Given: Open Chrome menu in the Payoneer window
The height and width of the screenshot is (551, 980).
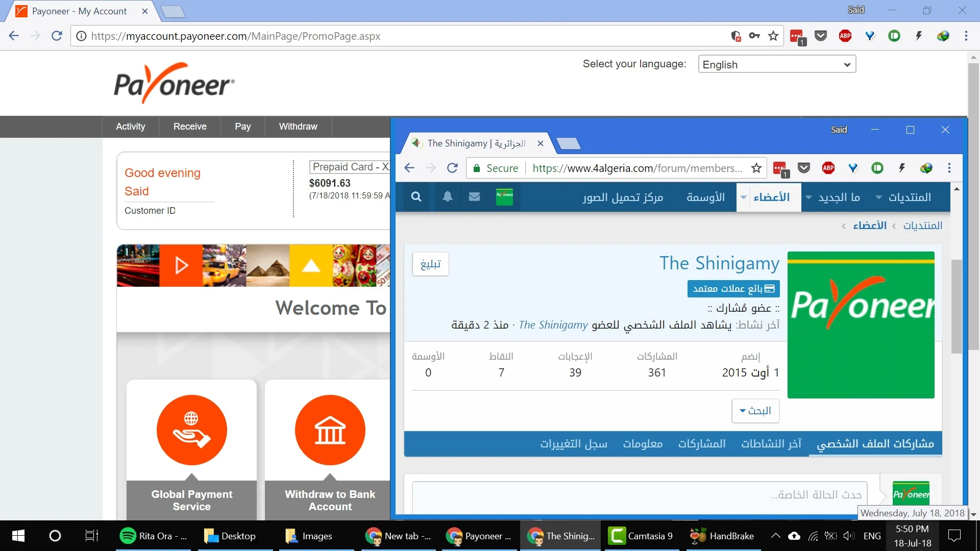Looking at the screenshot, I should pyautogui.click(x=966, y=36).
